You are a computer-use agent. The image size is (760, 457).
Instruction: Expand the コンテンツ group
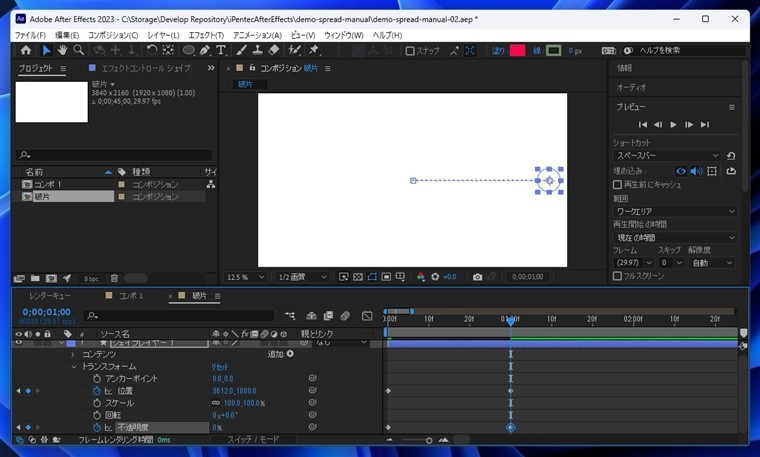click(73, 355)
